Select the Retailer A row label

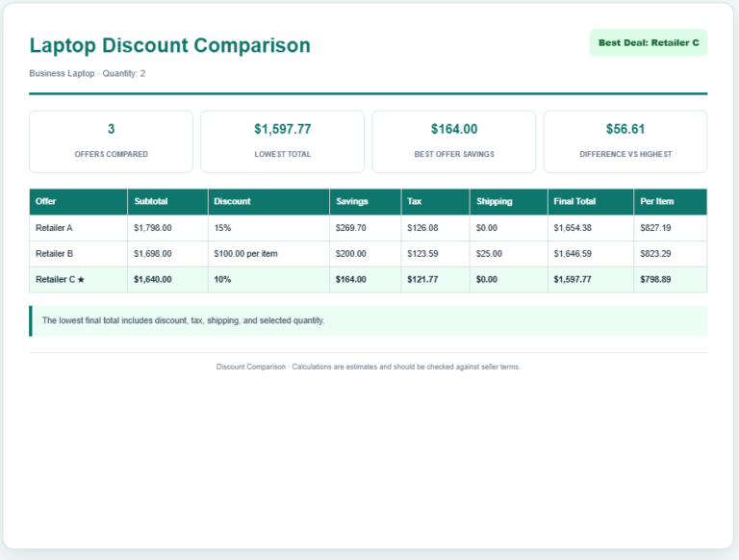point(54,228)
